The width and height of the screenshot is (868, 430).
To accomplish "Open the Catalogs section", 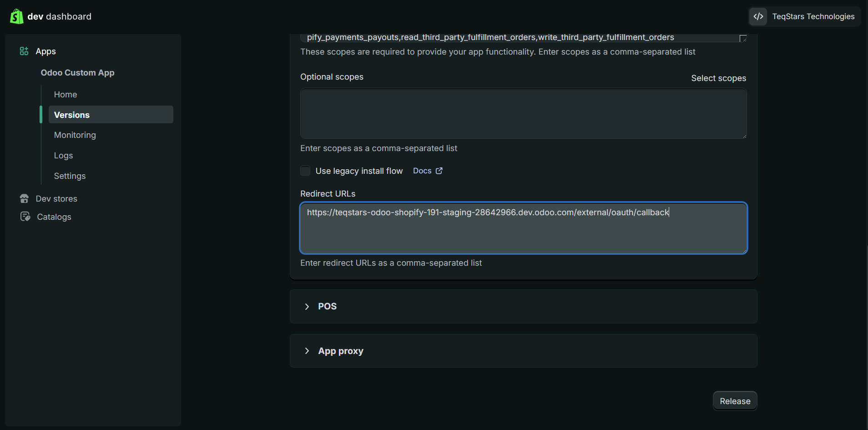I will click(x=54, y=217).
